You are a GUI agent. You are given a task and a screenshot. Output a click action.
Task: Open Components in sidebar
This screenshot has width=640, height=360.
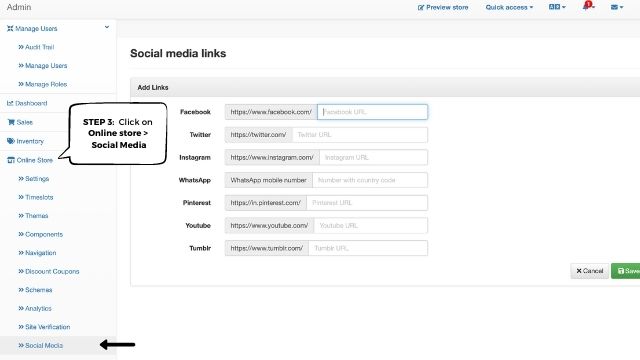40,234
